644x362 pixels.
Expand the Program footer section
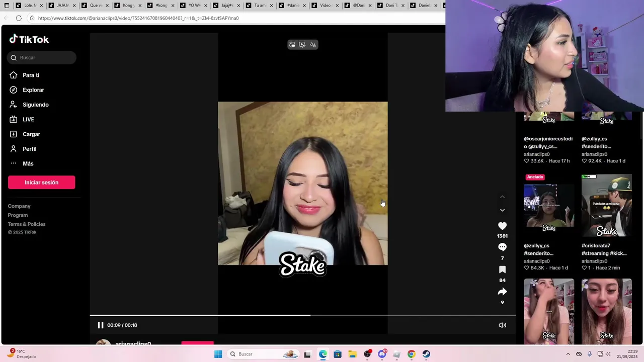click(18, 215)
